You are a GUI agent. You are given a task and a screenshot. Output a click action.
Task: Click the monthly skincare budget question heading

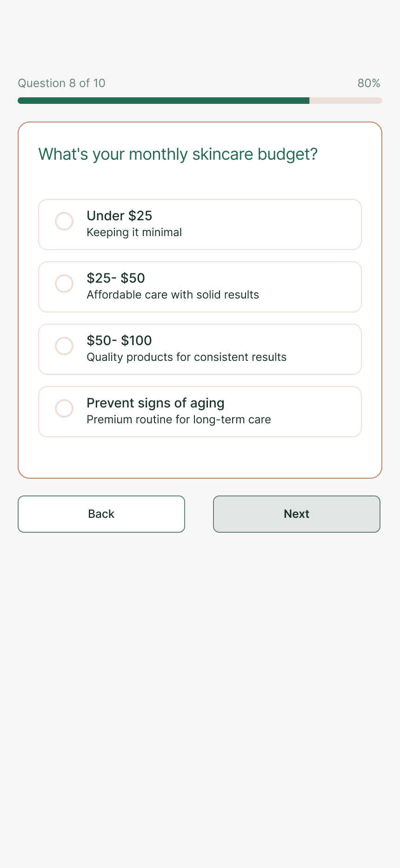click(178, 154)
